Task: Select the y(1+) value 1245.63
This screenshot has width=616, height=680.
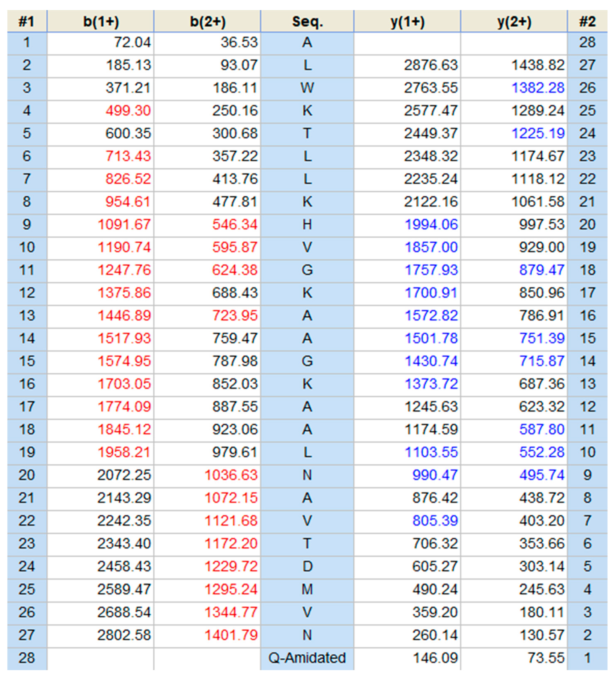Action: 431,407
